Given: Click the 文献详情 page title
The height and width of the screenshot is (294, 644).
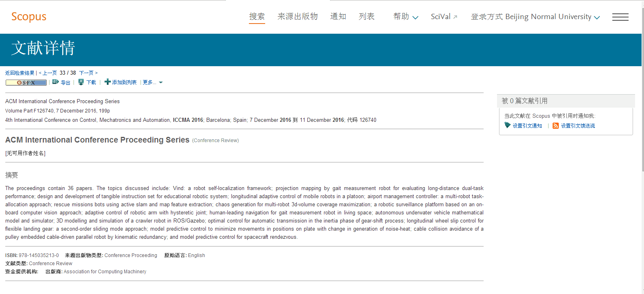Looking at the screenshot, I should [x=43, y=48].
